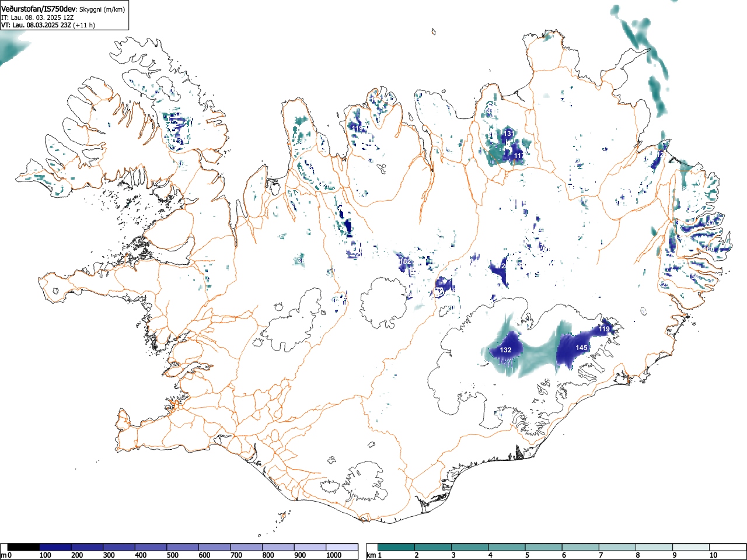The width and height of the screenshot is (747, 560).
Task: Click the 700 tick label in metre legend
Action: tap(236, 555)
